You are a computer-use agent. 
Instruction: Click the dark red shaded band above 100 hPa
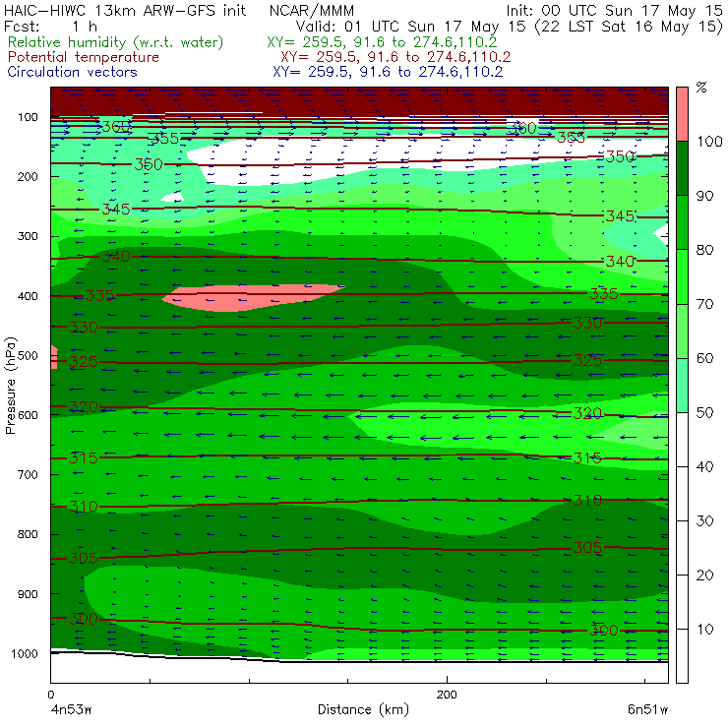coord(359,101)
